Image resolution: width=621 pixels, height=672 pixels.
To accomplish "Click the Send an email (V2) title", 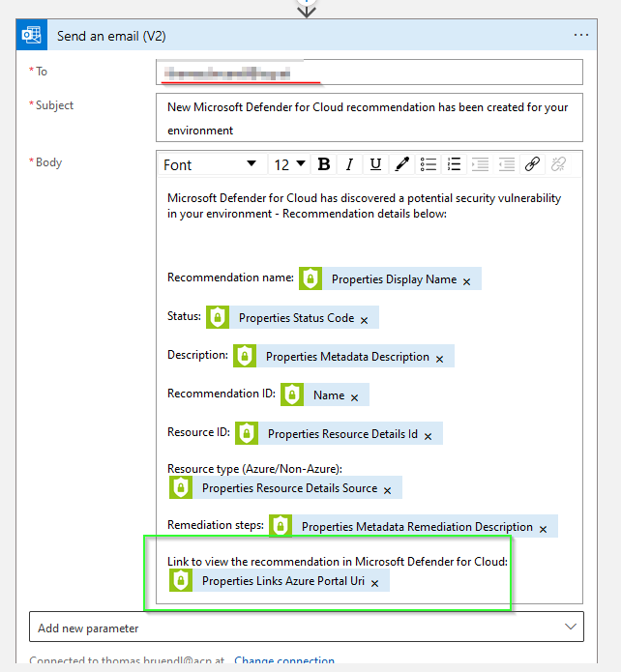I will coord(111,36).
